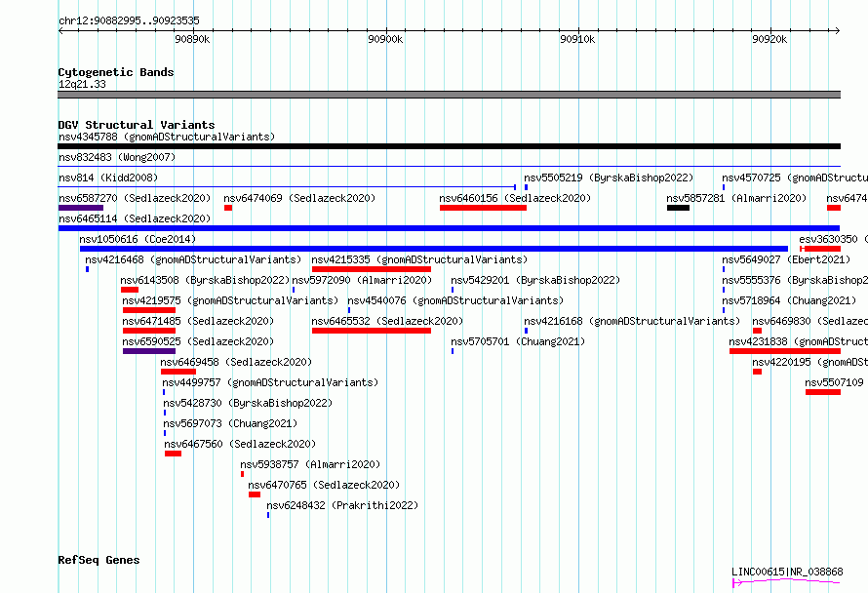Click the nsv6465114 (Sedlazeck2020) label
The image size is (868, 593).
tap(135, 218)
